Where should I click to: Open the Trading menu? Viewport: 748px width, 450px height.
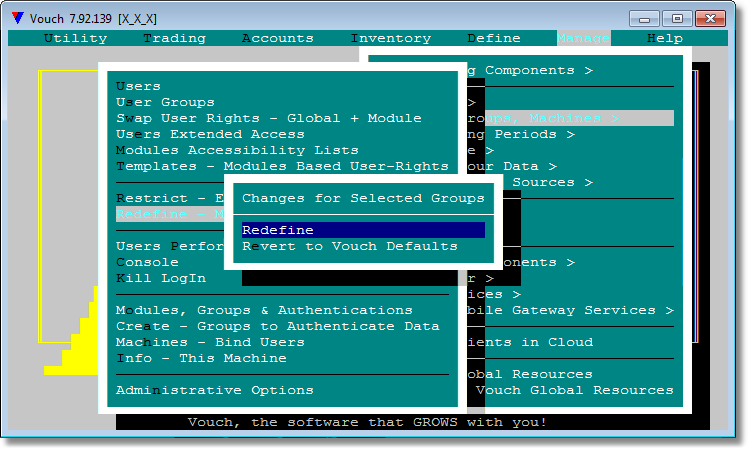(174, 38)
